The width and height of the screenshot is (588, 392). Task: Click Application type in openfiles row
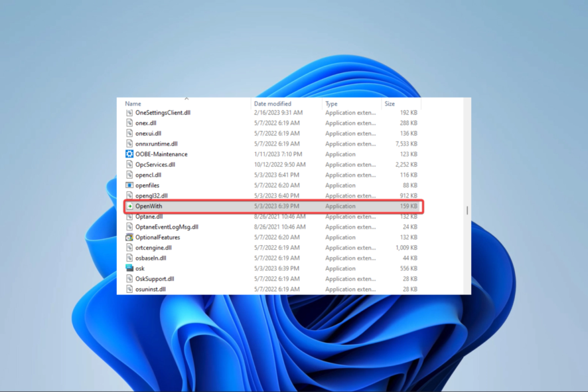pos(340,185)
